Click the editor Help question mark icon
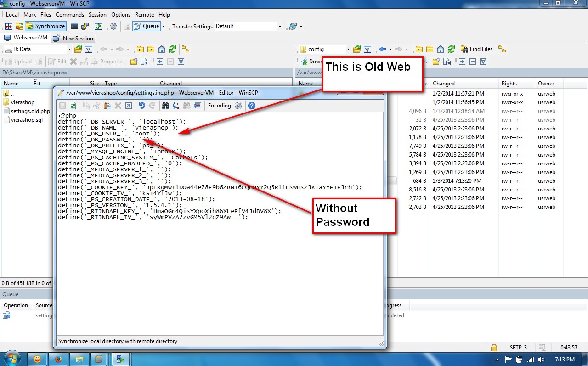Viewport: 588px width, 366px height. click(252, 106)
